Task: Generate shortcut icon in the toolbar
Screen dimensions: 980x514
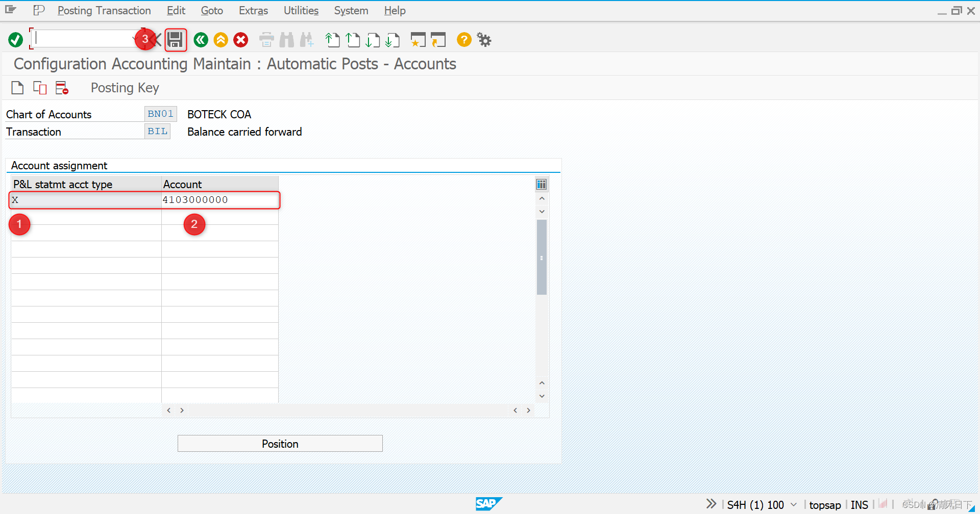Action: point(438,40)
